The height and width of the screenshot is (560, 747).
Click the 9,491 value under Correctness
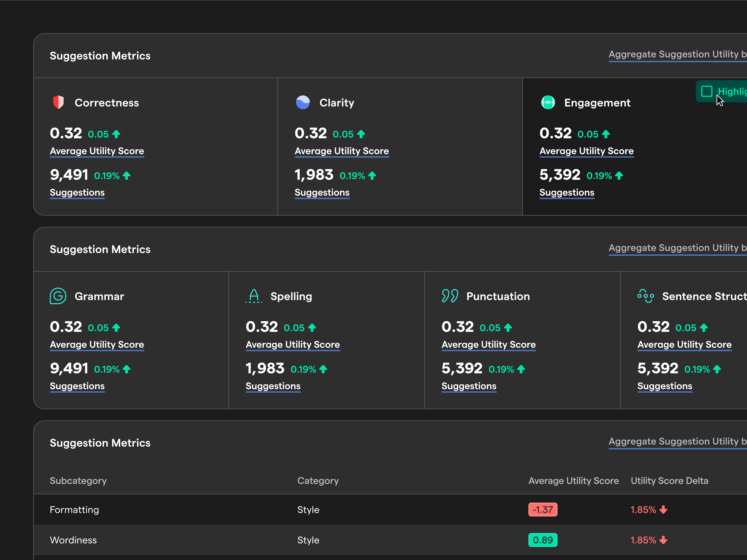(x=69, y=175)
